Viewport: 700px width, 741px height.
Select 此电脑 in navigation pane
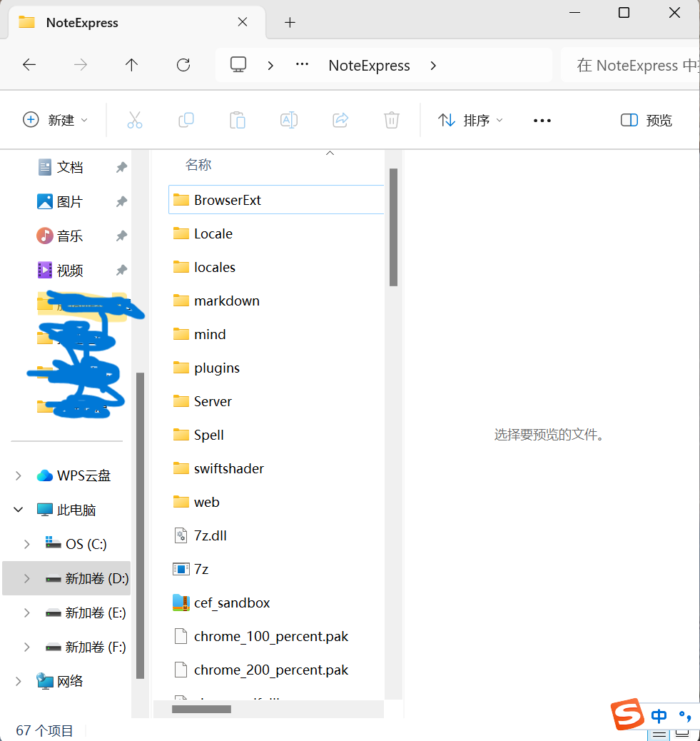[66, 510]
